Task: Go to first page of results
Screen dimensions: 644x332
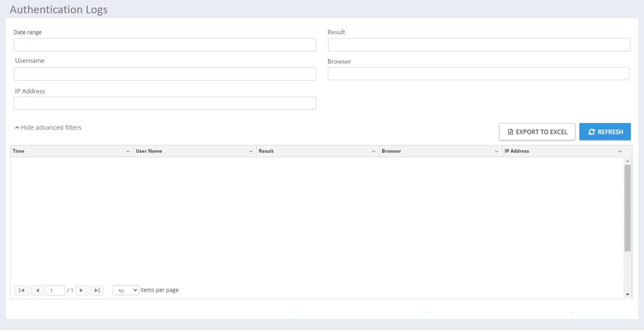Action: [22, 291]
